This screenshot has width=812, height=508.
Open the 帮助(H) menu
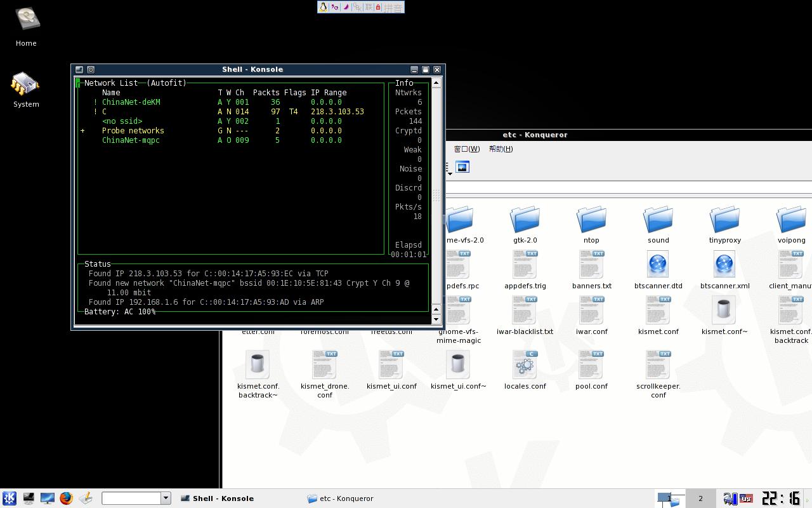tap(501, 149)
